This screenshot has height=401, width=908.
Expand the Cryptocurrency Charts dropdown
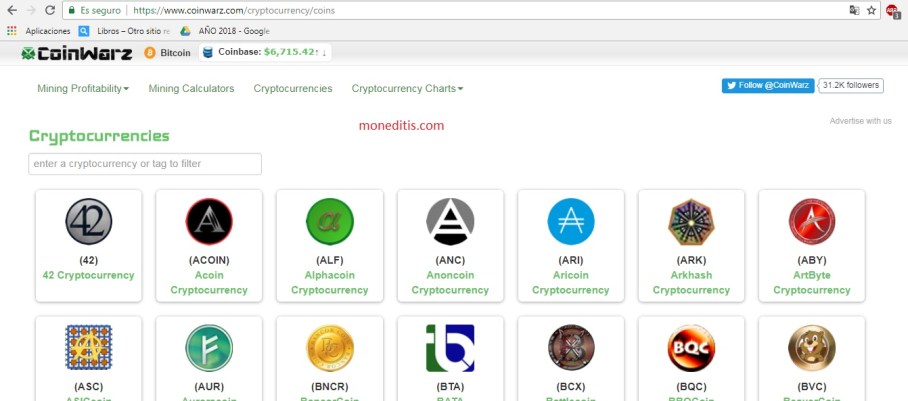click(x=407, y=89)
